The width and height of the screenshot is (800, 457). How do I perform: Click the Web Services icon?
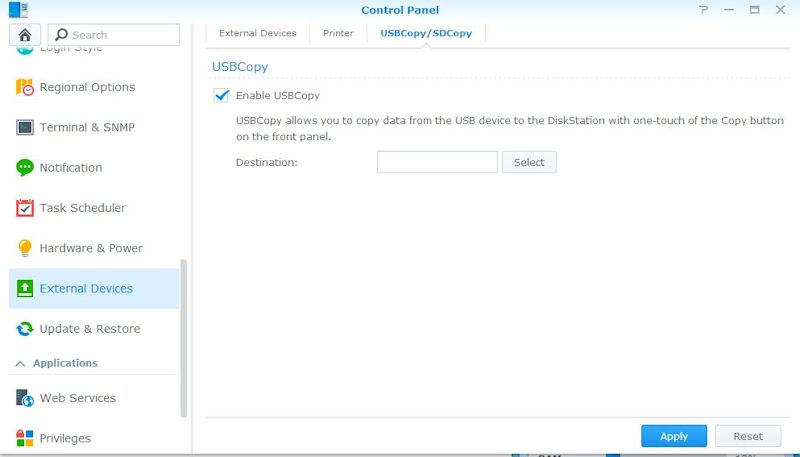[24, 398]
